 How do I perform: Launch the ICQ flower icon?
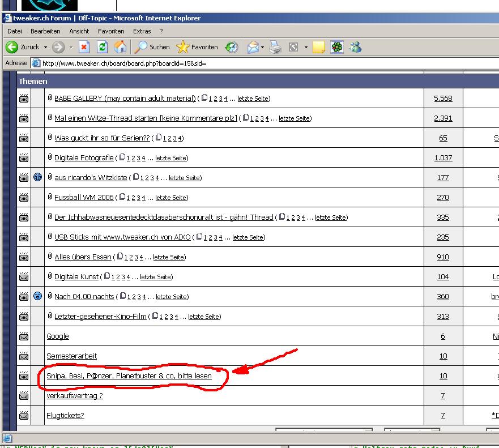coord(337,47)
